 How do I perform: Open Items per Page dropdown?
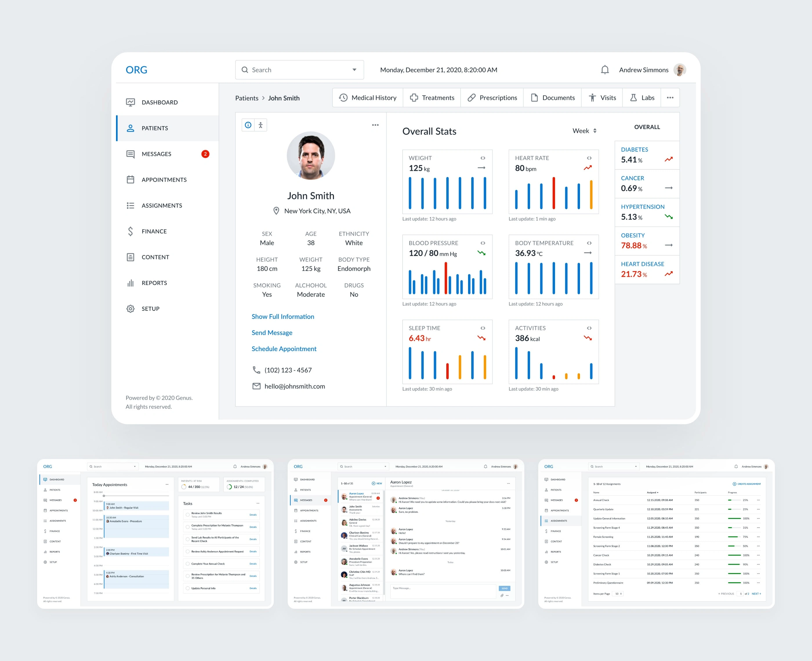(618, 594)
